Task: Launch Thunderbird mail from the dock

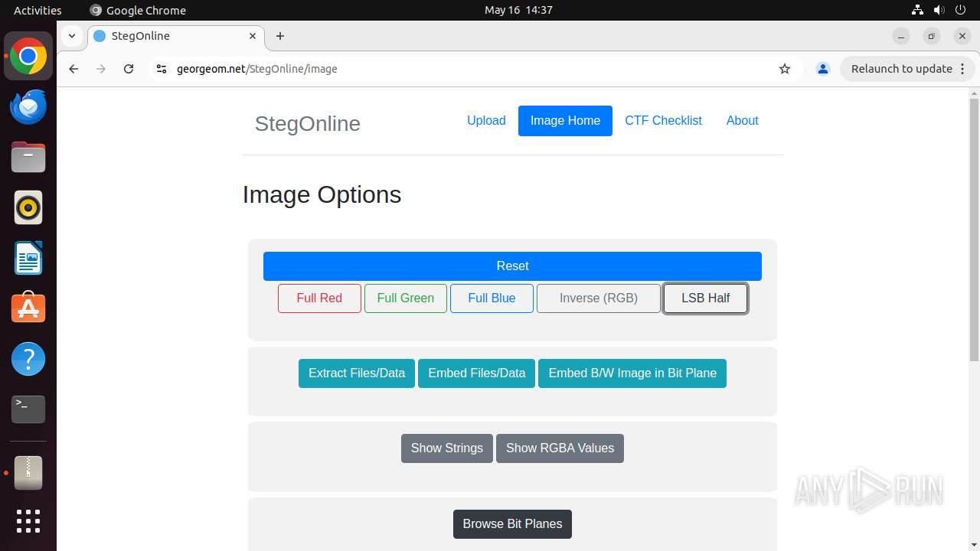Action: 28,107
